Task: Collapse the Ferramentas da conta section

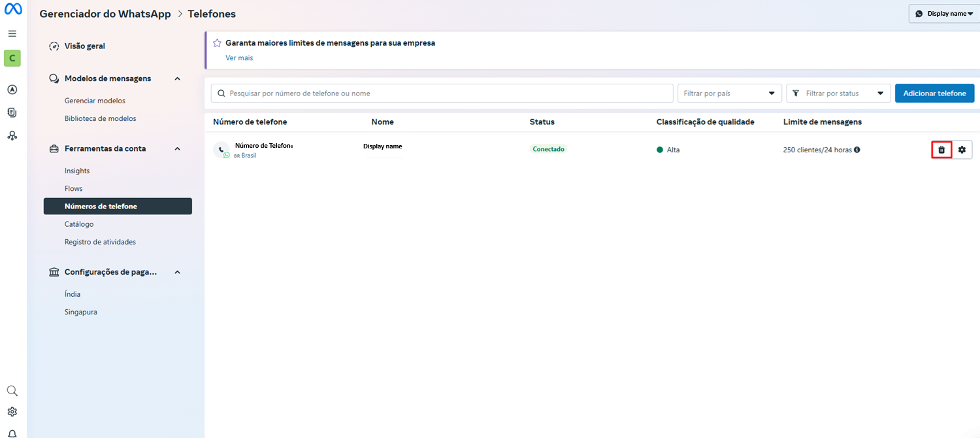Action: click(177, 148)
